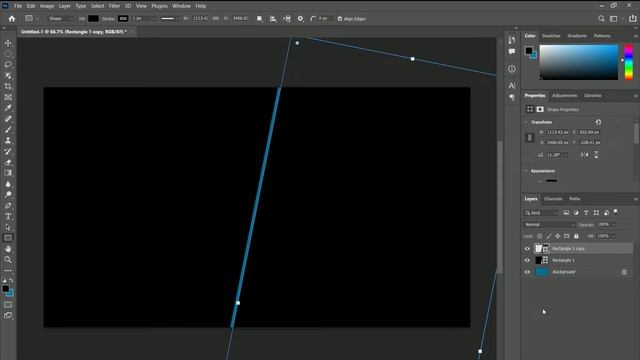Switch to the Adjustments tab
Image resolution: width=640 pixels, height=360 pixels.
(x=564, y=96)
